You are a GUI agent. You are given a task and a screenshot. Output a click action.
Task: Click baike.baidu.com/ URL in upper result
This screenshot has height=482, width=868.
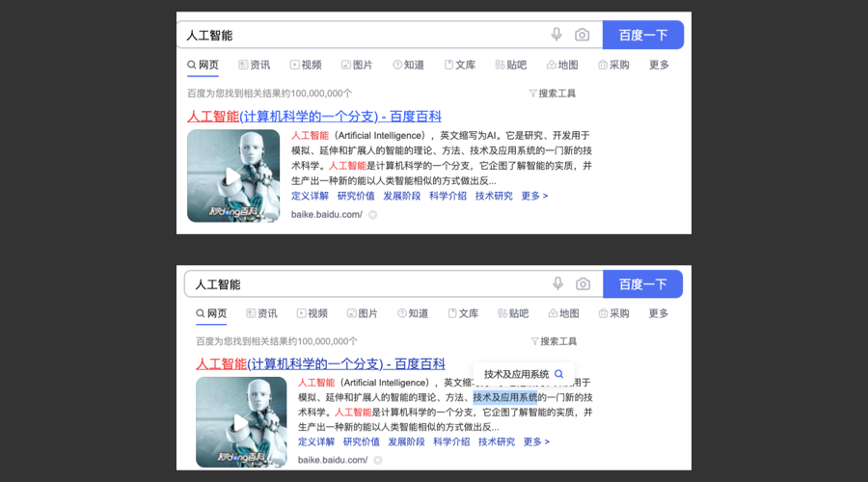[327, 214]
